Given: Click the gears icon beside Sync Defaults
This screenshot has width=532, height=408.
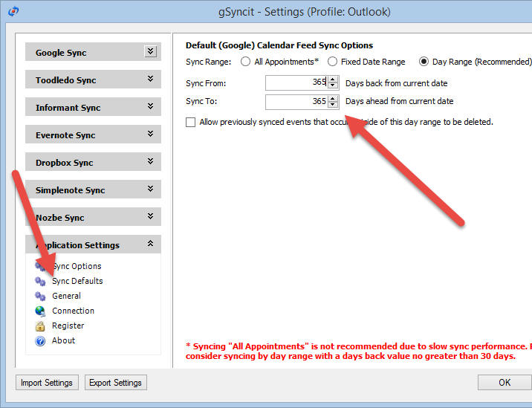Looking at the screenshot, I should pos(40,281).
